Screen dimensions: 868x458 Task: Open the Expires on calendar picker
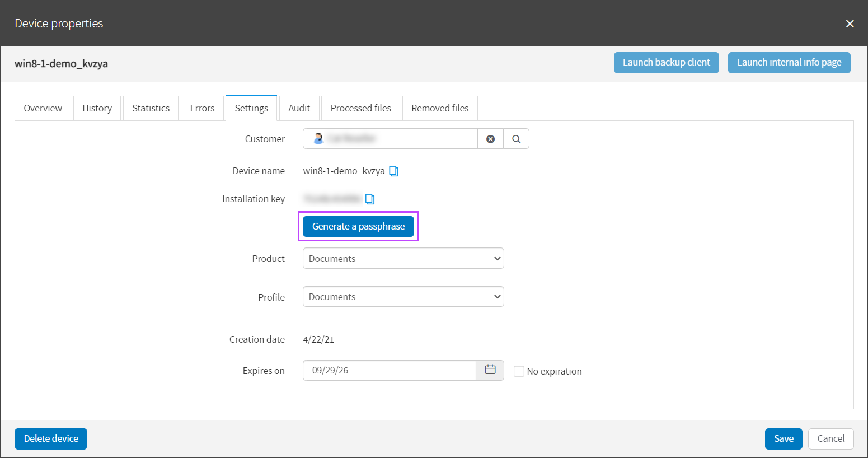click(x=490, y=370)
